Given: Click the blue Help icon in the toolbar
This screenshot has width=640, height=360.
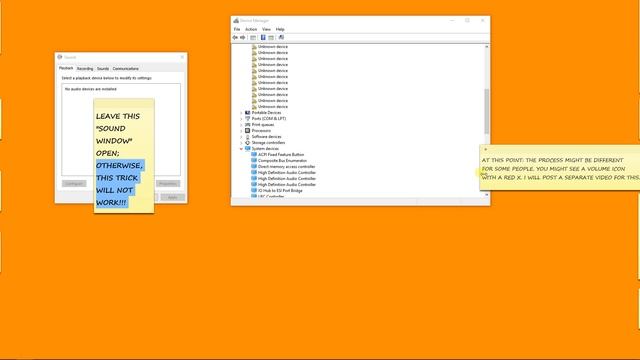Looking at the screenshot, I should point(263,38).
